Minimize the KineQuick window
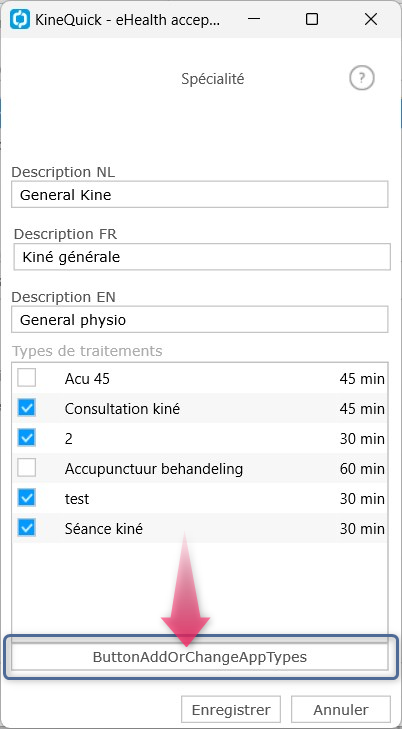The image size is (402, 729). pyautogui.click(x=253, y=19)
